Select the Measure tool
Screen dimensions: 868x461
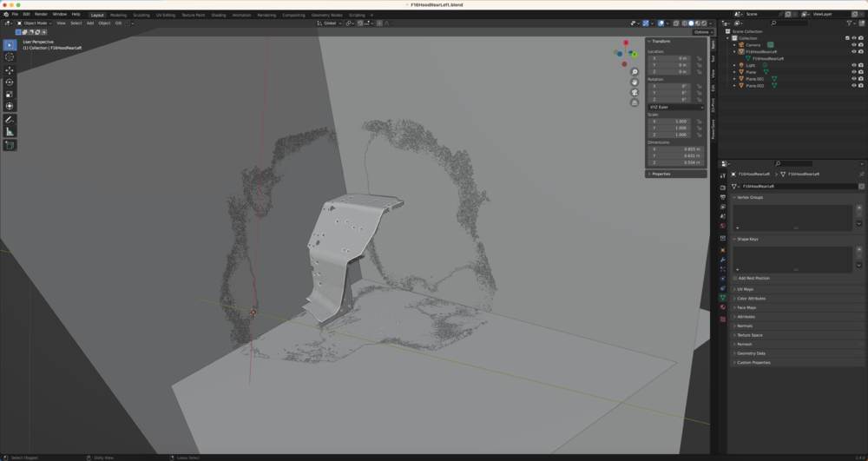click(x=10, y=132)
